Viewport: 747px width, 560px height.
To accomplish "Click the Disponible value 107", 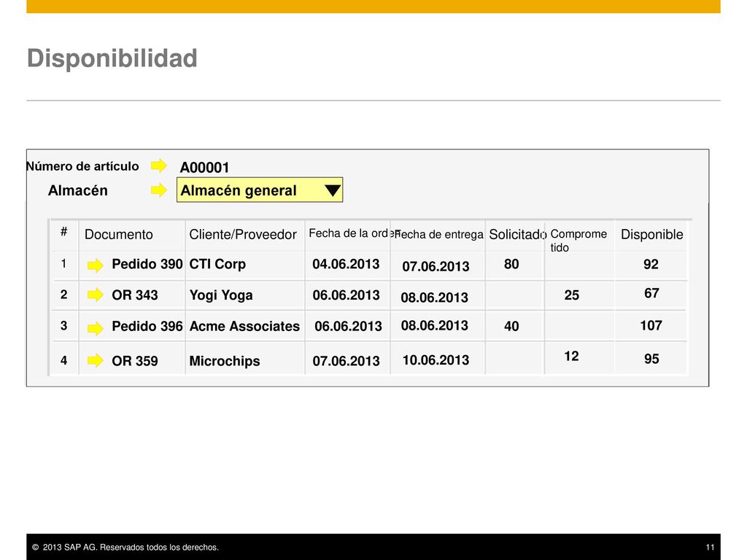I will [651, 325].
